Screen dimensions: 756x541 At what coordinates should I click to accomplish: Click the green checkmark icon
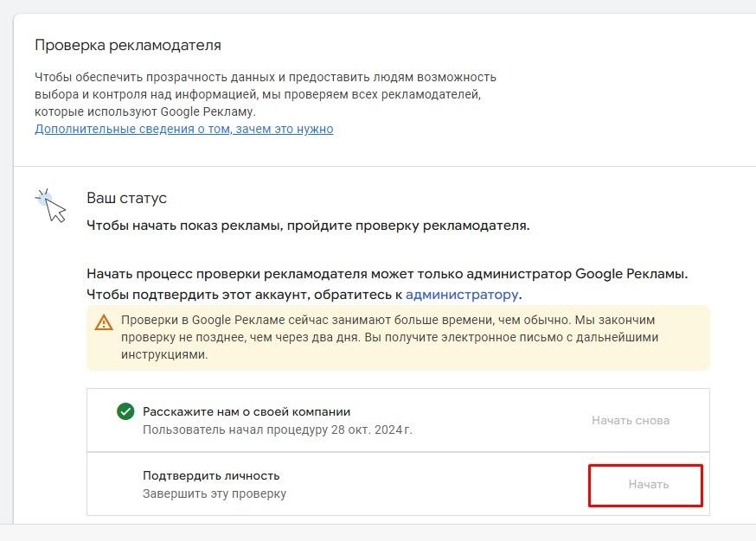point(125,411)
